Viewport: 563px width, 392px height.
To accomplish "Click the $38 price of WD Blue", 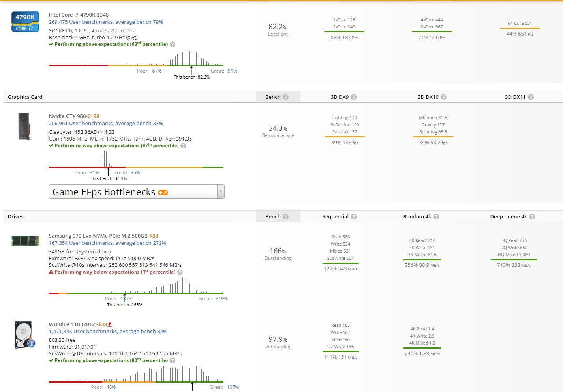I will tap(103, 324).
